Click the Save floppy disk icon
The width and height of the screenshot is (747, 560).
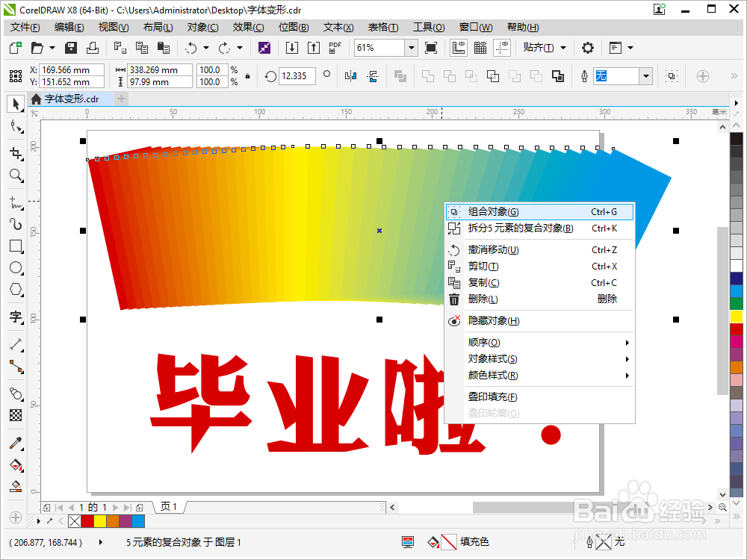[x=71, y=48]
